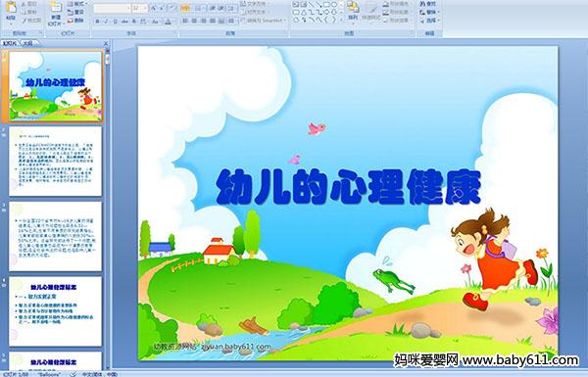Select the oval shape in shapes gallery
The width and height of the screenshot is (588, 377).
[334, 5]
